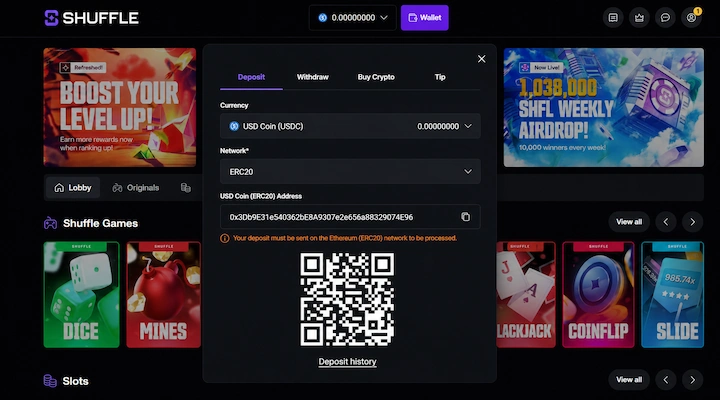Open the chat bubble icon
720x400 pixels.
(665, 18)
